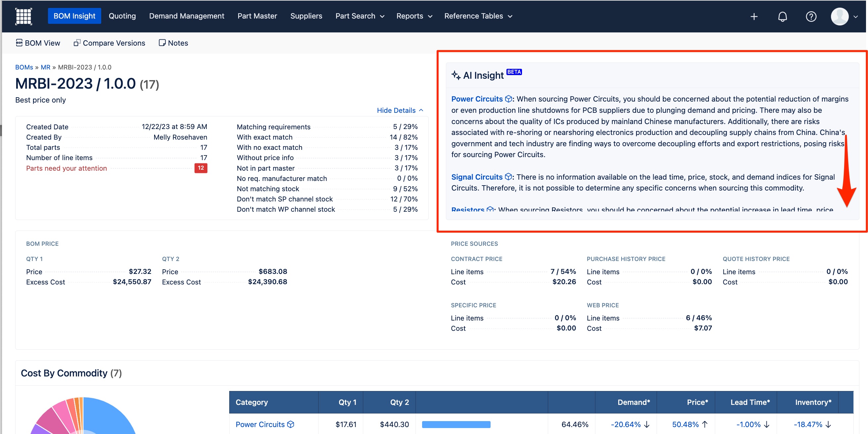This screenshot has width=868, height=434.
Task: Open BOM View
Action: [x=38, y=43]
